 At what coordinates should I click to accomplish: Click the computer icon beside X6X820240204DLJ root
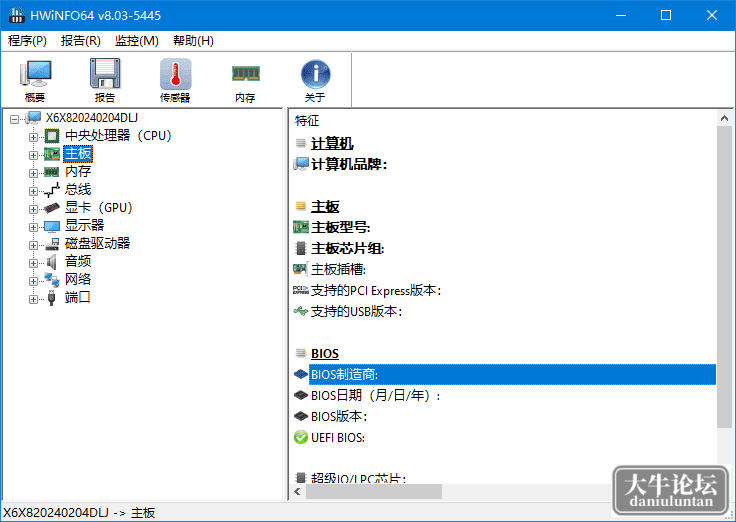[x=34, y=118]
